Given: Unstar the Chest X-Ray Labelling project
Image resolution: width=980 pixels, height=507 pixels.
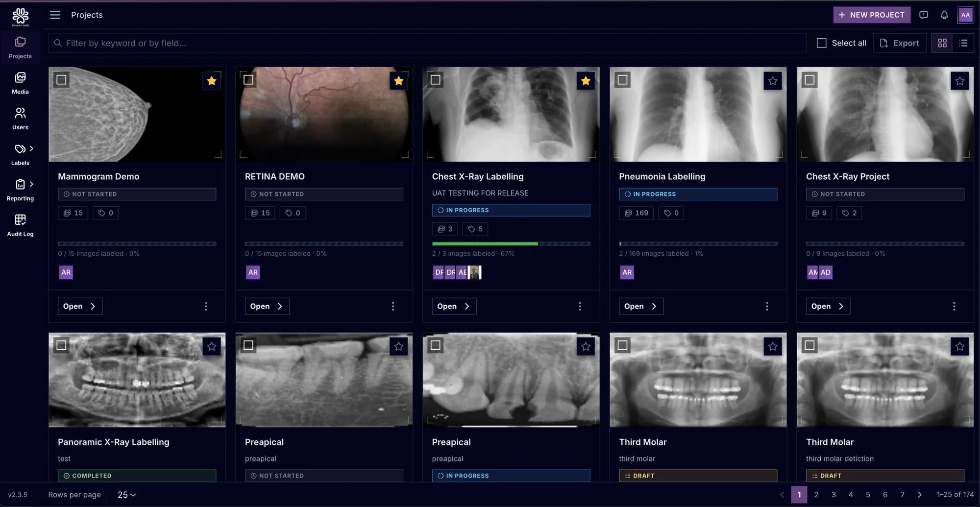Looking at the screenshot, I should coord(586,81).
